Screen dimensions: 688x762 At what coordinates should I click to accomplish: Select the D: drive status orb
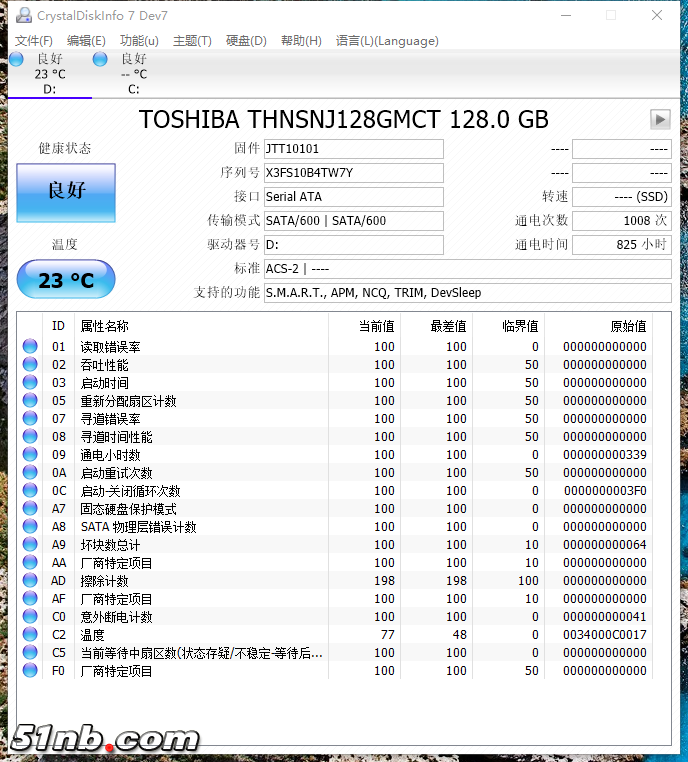click(17, 59)
